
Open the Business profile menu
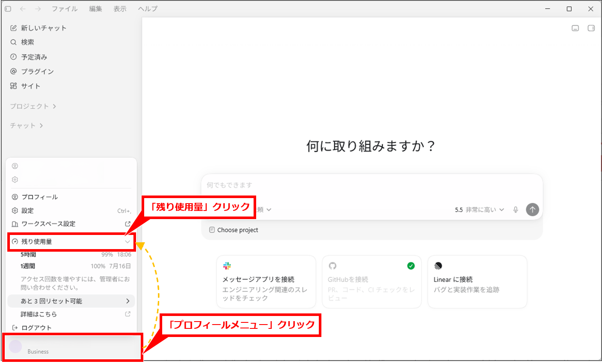pyautogui.click(x=72, y=347)
